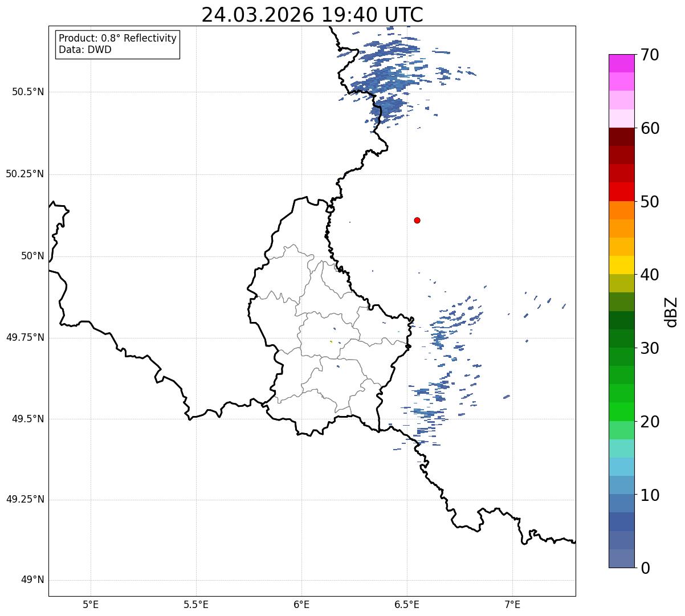The width and height of the screenshot is (685, 616).
Task: Select the orange swatch just below 50 dBZ
Action: click(622, 210)
